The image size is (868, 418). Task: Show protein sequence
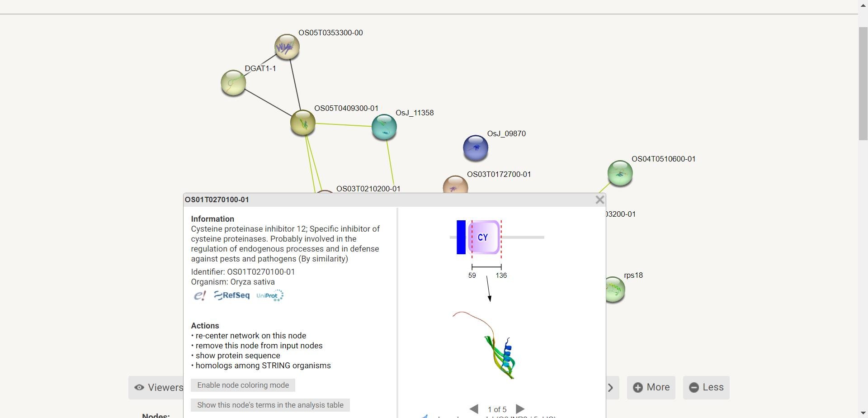[238, 356]
